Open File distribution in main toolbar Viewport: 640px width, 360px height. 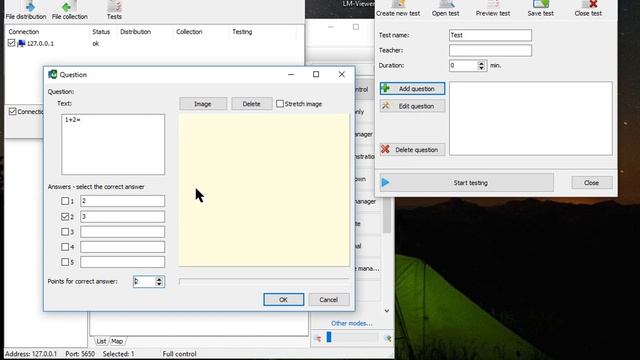click(26, 10)
